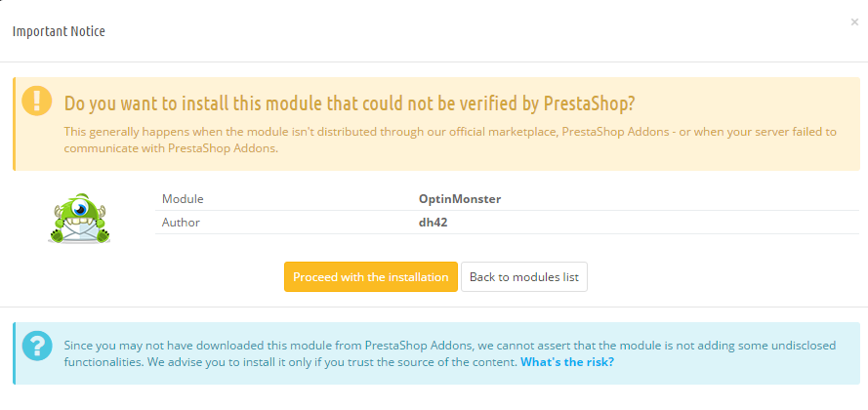Viewport: 868px width, 410px height.
Task: Proceed with the installation
Action: [370, 276]
